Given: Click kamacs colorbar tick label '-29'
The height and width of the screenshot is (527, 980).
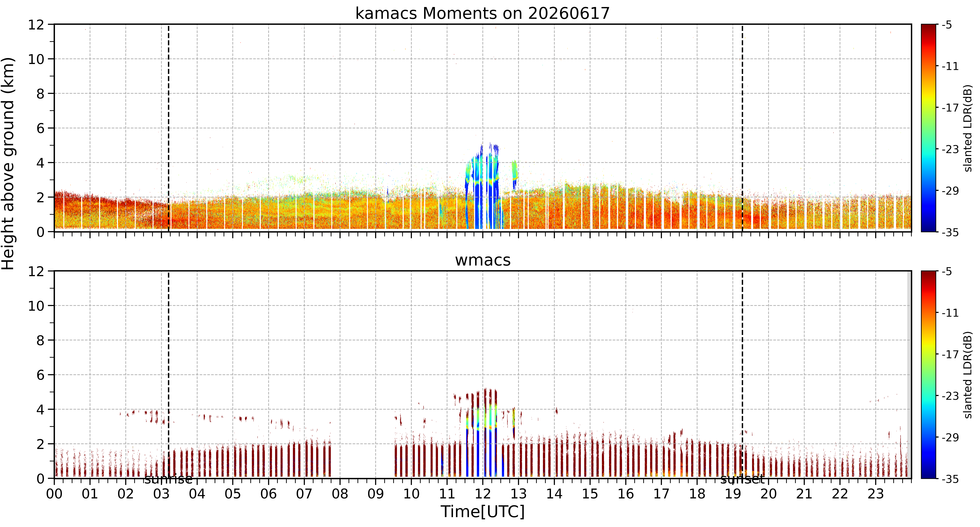Looking at the screenshot, I should click(x=950, y=191).
